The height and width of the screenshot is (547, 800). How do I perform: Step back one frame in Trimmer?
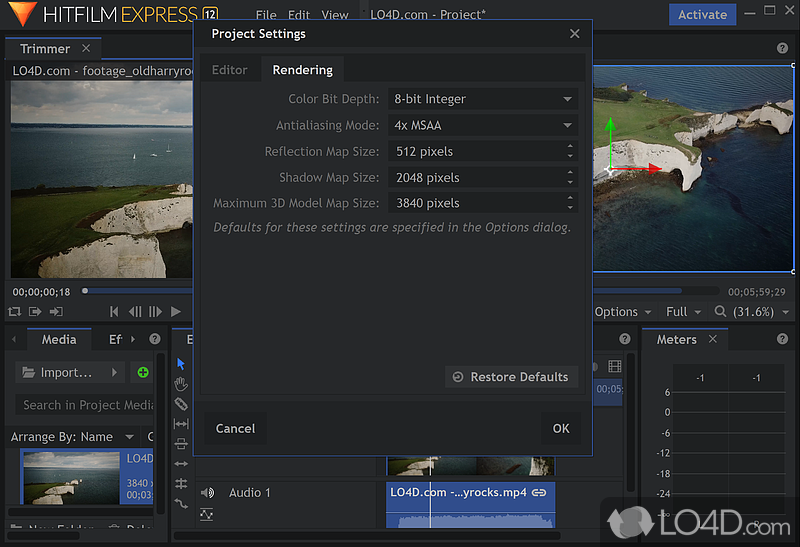[135, 311]
